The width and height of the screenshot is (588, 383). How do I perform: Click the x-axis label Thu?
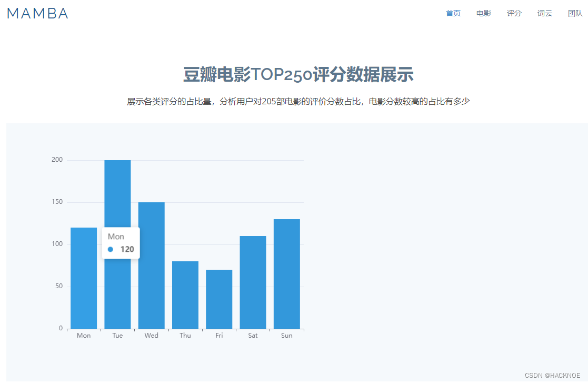pyautogui.click(x=185, y=336)
